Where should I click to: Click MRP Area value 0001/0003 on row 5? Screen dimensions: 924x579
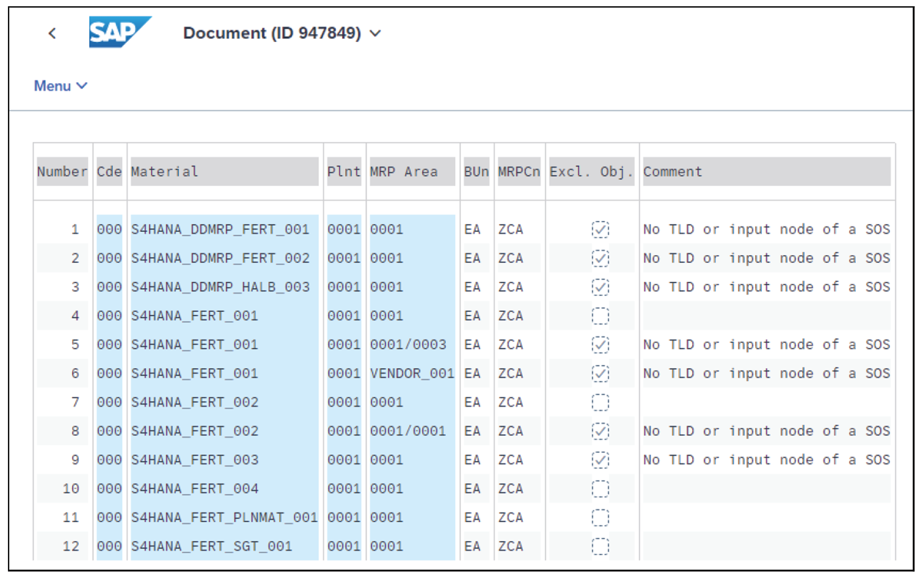410,344
